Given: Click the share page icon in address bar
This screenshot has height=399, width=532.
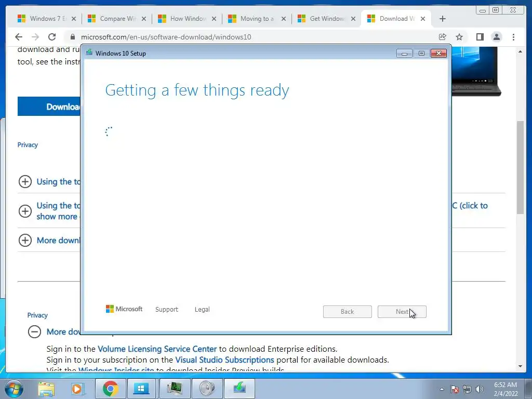Looking at the screenshot, I should pos(443,37).
